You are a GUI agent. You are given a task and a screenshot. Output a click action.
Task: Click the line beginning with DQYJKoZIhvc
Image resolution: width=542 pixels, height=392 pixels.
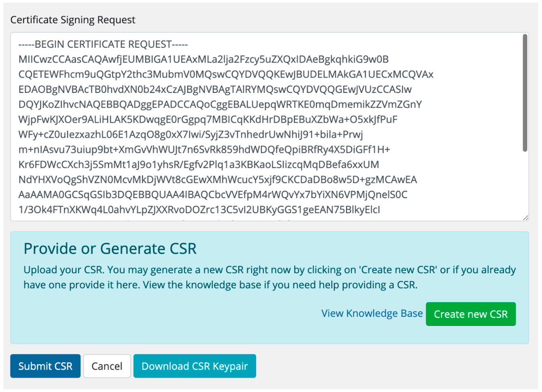click(x=220, y=105)
